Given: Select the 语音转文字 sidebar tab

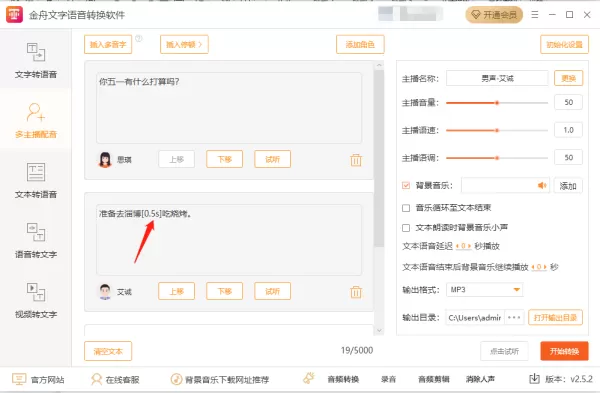Looking at the screenshot, I should (36, 241).
